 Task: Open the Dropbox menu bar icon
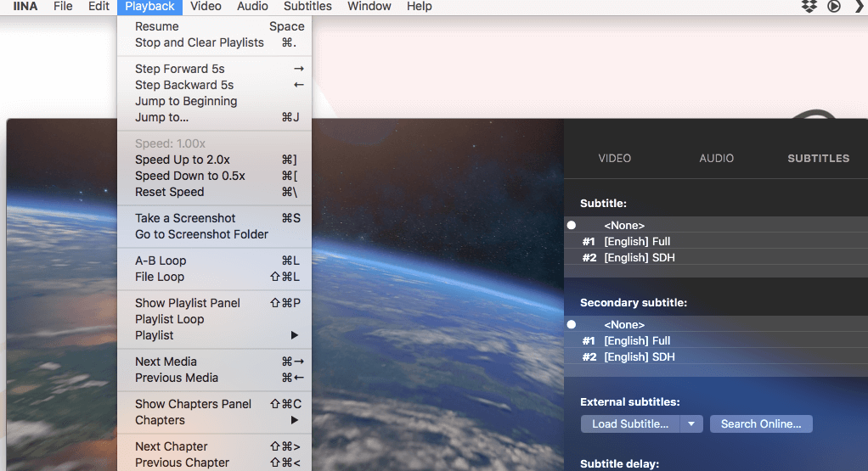[x=809, y=6]
